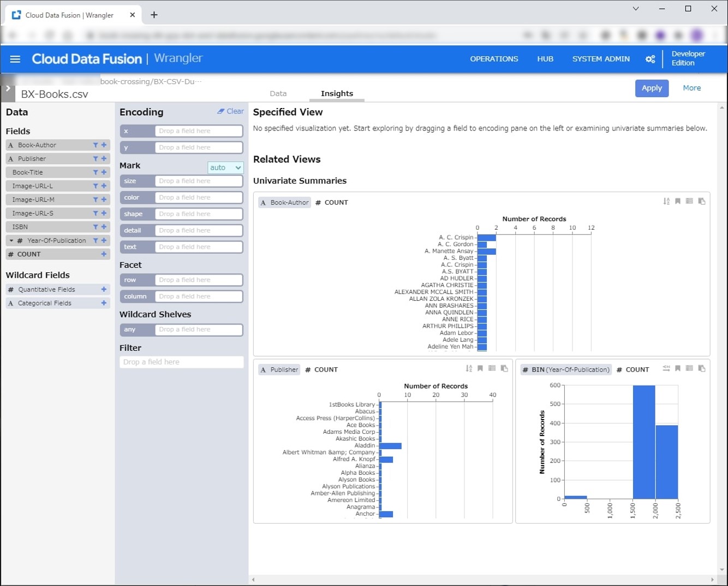Click the Apply button
This screenshot has width=728, height=586.
tap(652, 88)
